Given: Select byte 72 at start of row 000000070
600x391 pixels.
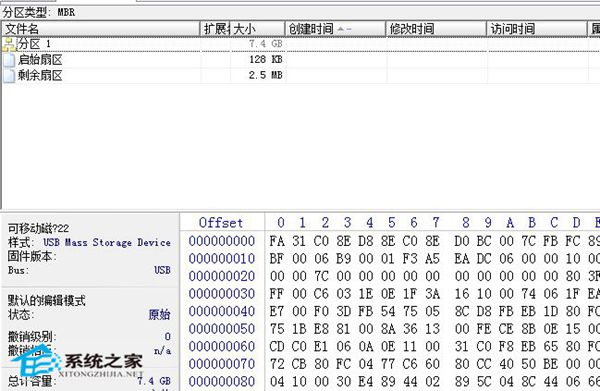Looking at the screenshot, I should [277, 364].
